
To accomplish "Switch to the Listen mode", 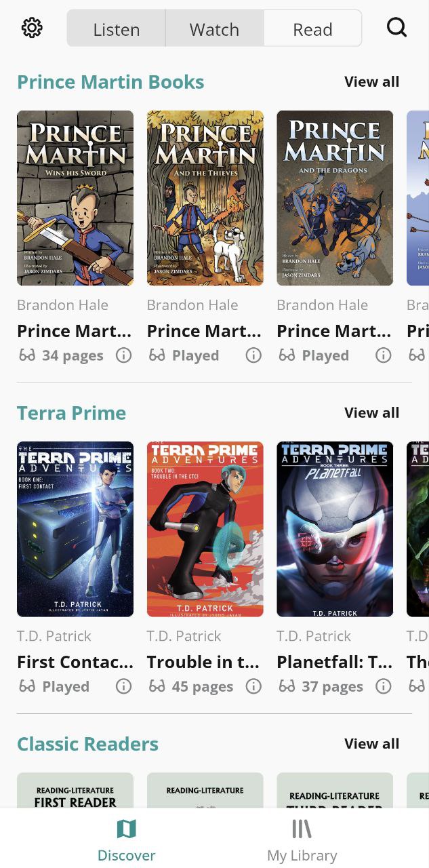I will pyautogui.click(x=117, y=29).
